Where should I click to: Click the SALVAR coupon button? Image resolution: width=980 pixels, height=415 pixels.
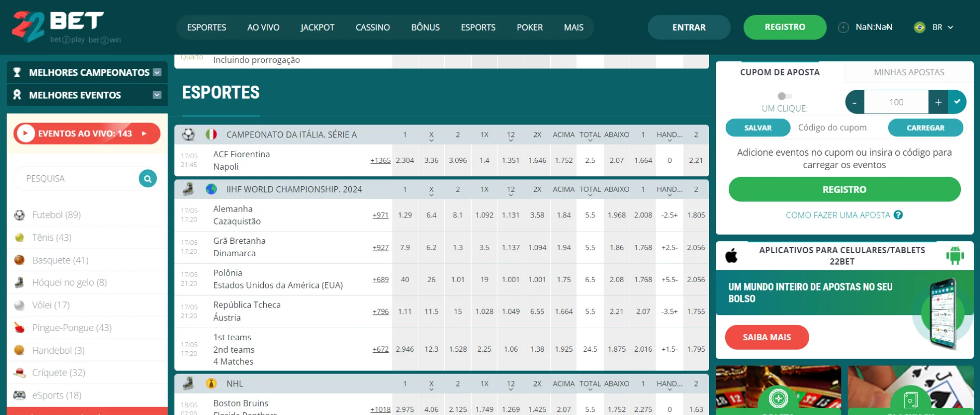(x=758, y=128)
